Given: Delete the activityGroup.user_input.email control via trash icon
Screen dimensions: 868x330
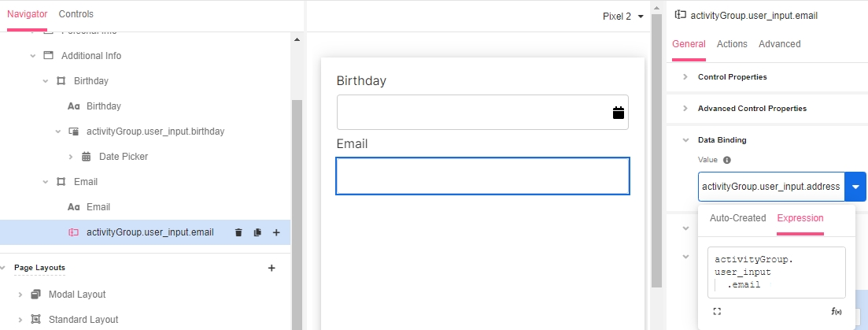Looking at the screenshot, I should coord(238,232).
